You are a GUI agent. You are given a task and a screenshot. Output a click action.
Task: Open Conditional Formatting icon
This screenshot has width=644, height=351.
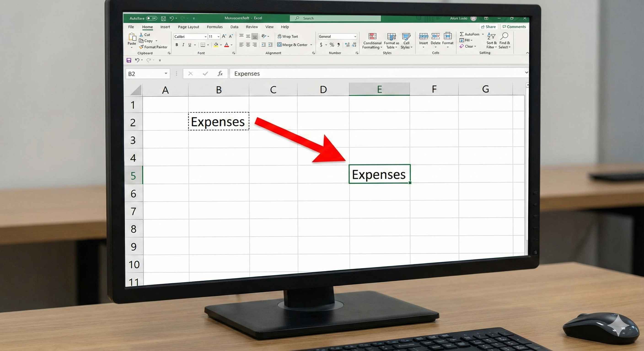(372, 37)
